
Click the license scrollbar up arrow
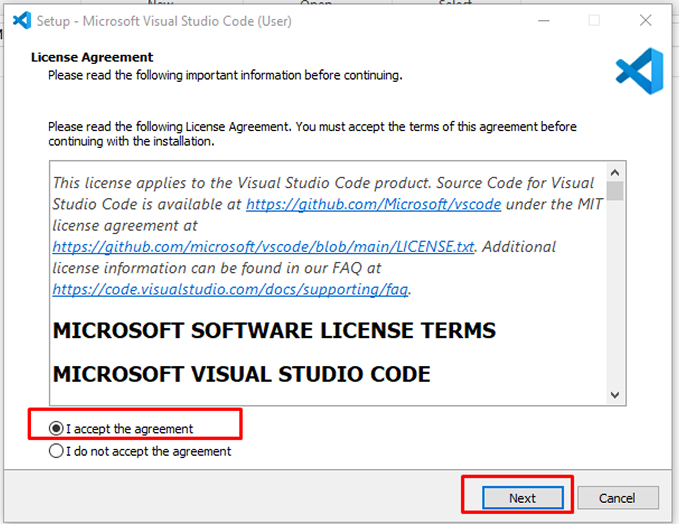(614, 173)
